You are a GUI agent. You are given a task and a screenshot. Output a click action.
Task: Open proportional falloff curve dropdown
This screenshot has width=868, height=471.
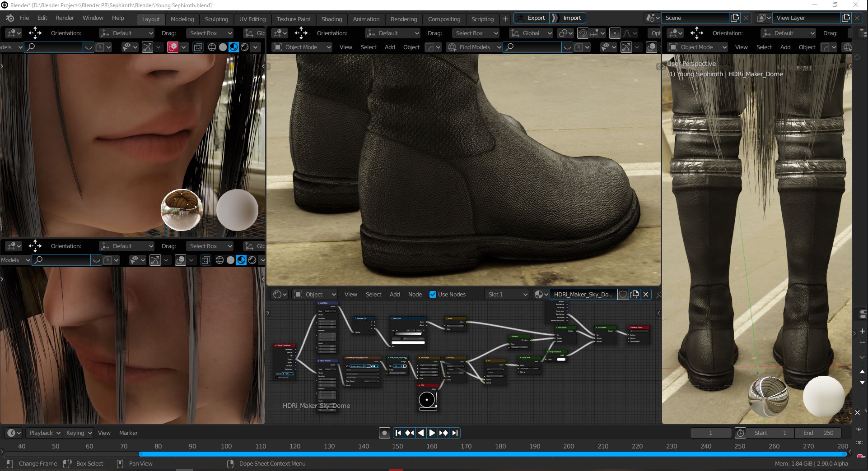click(x=630, y=33)
